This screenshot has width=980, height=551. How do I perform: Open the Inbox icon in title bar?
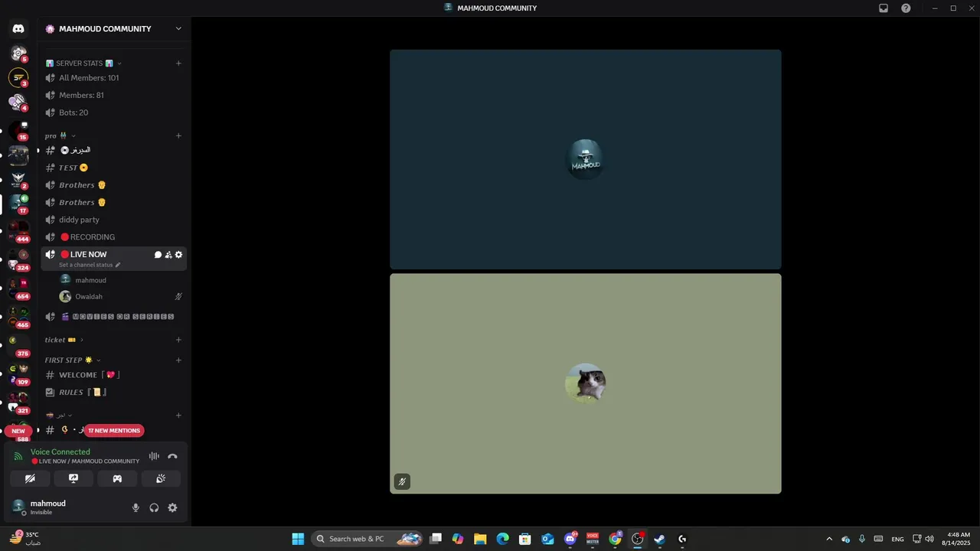[x=884, y=8]
